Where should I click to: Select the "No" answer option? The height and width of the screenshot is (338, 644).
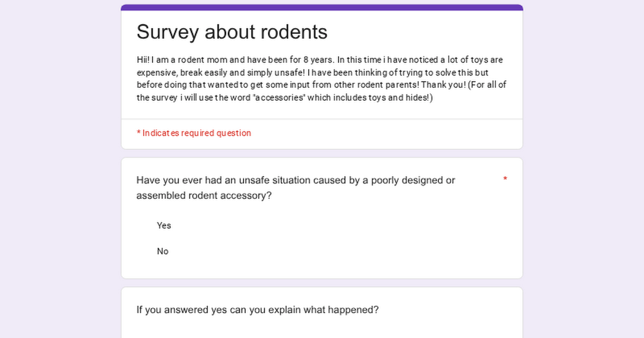[x=163, y=251]
